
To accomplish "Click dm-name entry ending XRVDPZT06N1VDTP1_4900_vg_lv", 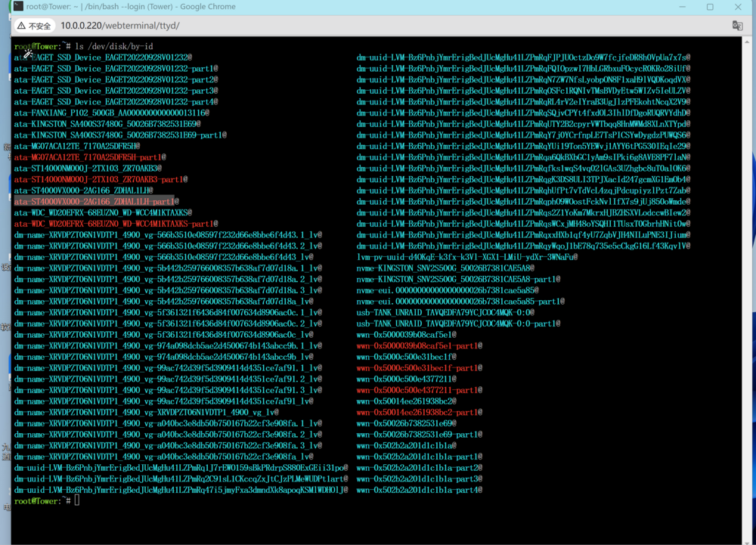I will pyautogui.click(x=146, y=413).
